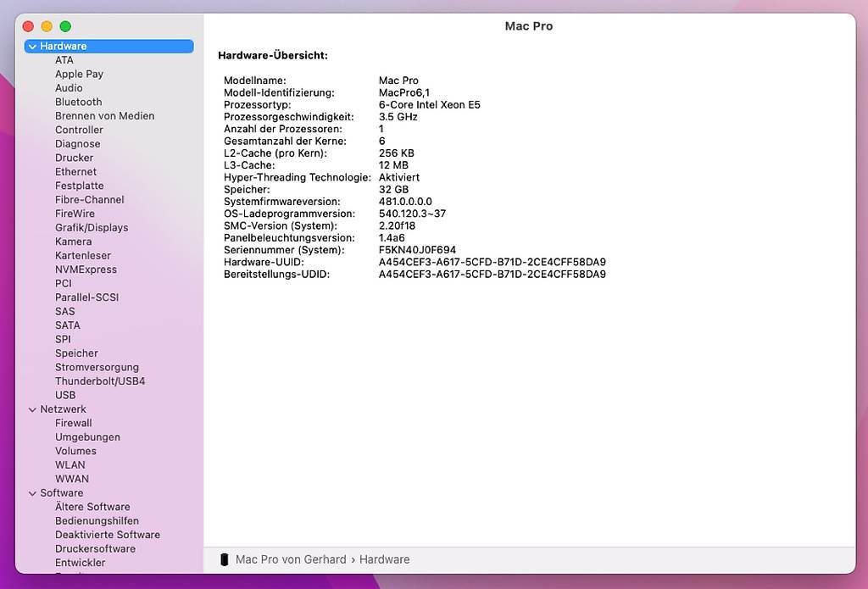Open Bluetooth details
The image size is (868, 589).
tap(79, 102)
